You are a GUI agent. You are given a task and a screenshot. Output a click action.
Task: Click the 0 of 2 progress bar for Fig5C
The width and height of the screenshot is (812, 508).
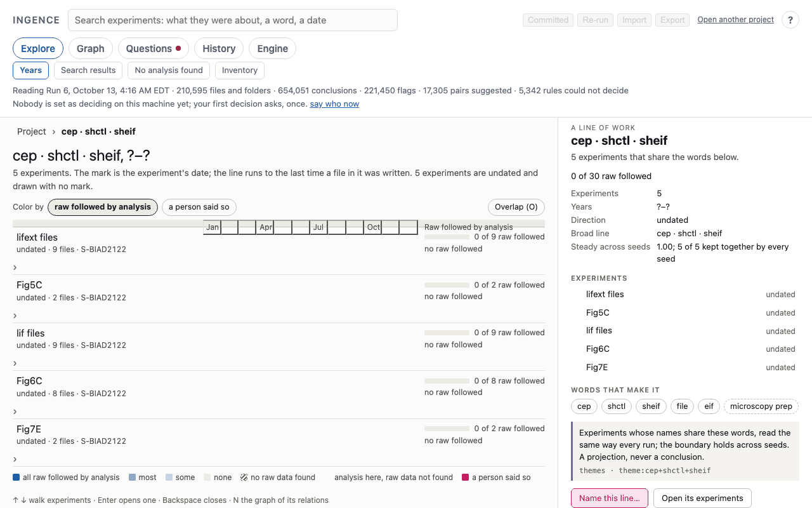pyautogui.click(x=447, y=285)
